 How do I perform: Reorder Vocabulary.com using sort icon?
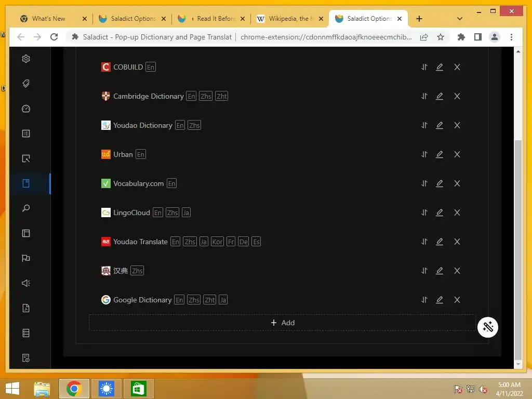coord(424,183)
